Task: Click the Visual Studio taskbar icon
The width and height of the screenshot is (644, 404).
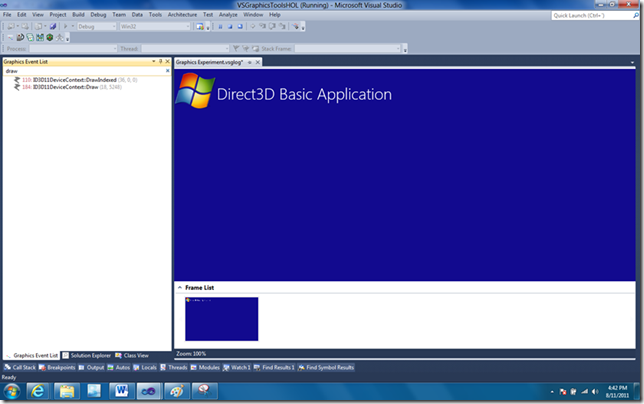Action: (149, 391)
